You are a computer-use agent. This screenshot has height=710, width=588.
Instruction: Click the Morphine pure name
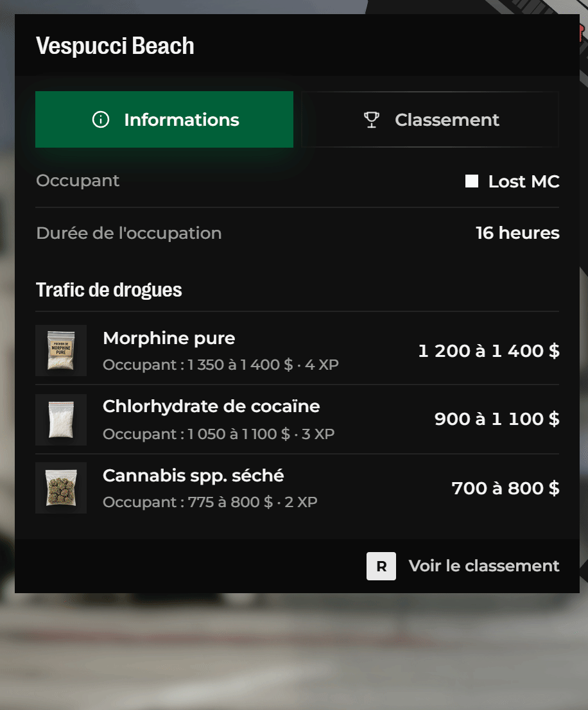[x=169, y=338]
